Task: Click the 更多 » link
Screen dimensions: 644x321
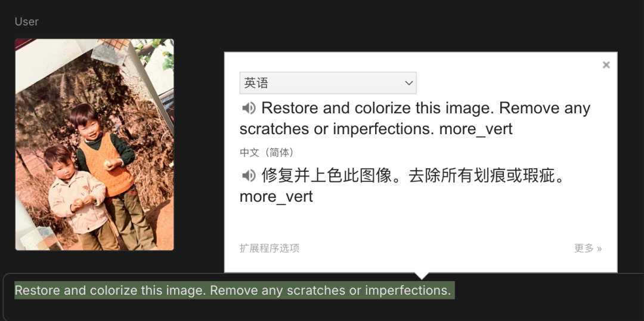Action: click(x=588, y=248)
